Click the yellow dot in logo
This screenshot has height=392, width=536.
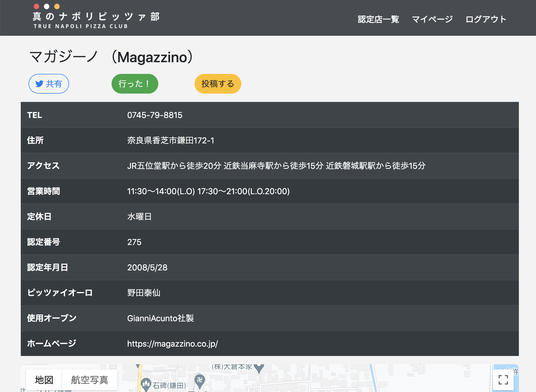tap(57, 6)
